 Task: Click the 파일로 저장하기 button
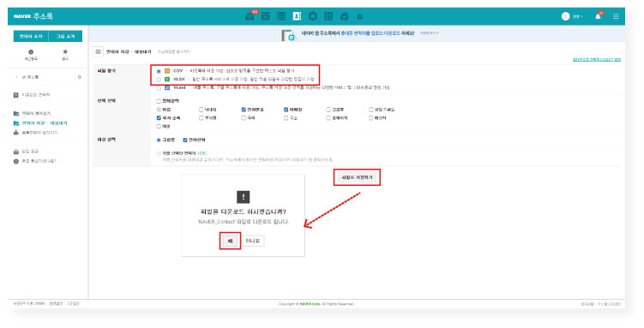coord(357,177)
